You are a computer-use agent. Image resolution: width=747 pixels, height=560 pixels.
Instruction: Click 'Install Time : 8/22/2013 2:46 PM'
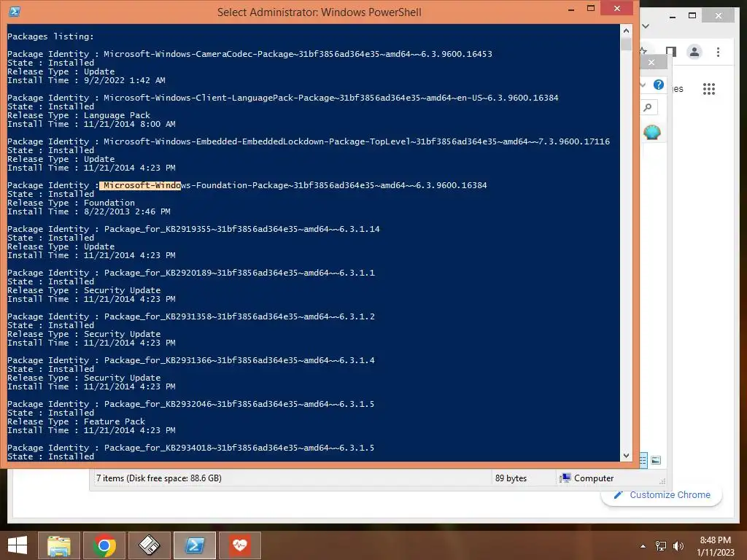[88, 211]
